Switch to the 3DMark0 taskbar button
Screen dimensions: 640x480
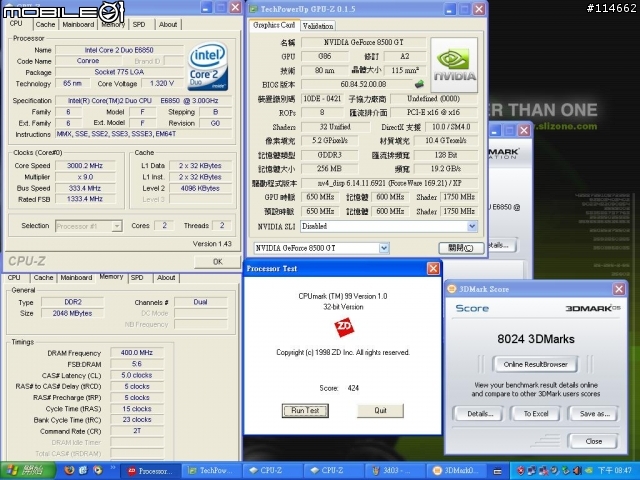coord(456,471)
